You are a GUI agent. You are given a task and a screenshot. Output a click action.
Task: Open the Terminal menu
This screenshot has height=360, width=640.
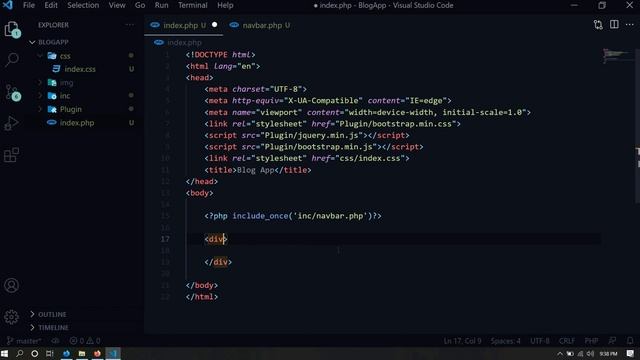pos(192,5)
